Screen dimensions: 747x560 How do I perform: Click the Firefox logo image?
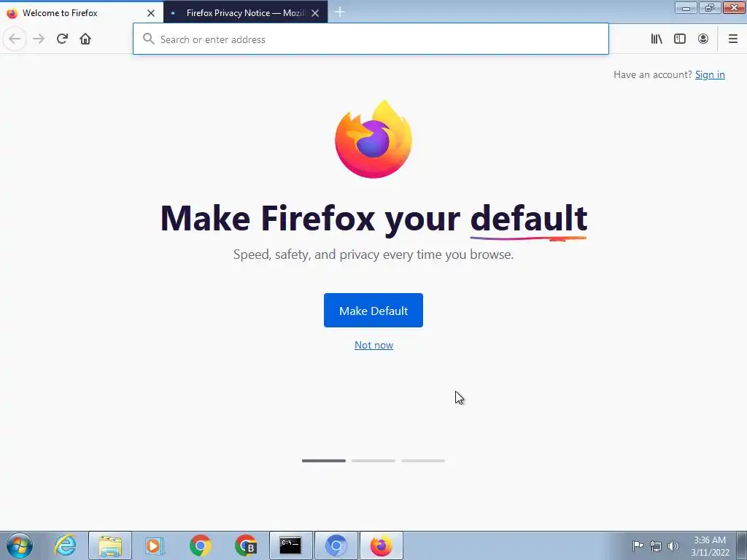(x=373, y=139)
